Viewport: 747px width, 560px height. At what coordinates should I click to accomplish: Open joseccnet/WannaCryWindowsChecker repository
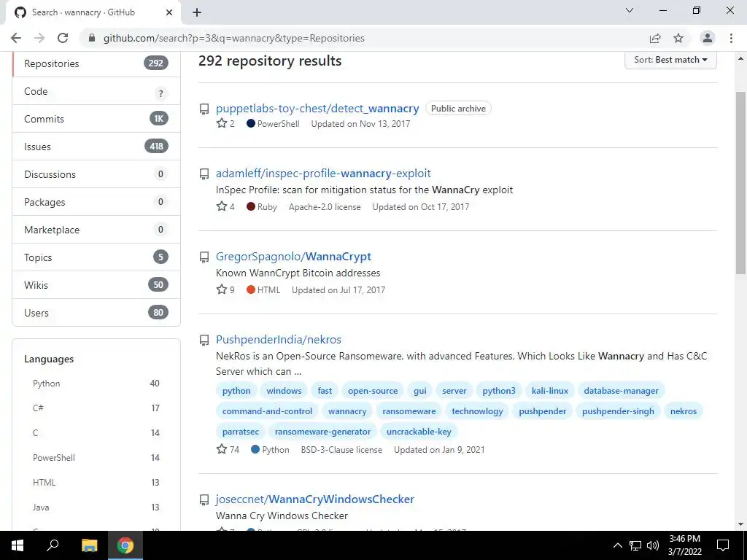coord(315,499)
